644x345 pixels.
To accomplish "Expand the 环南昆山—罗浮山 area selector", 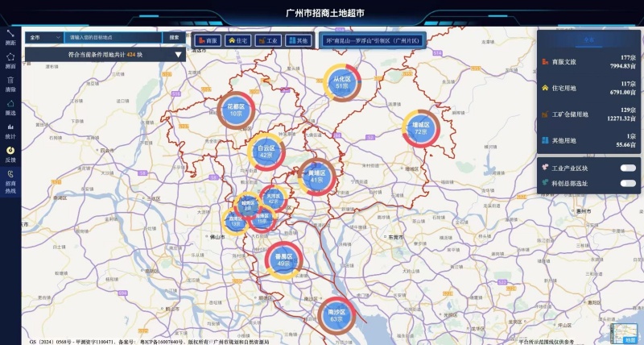I will coord(367,39).
